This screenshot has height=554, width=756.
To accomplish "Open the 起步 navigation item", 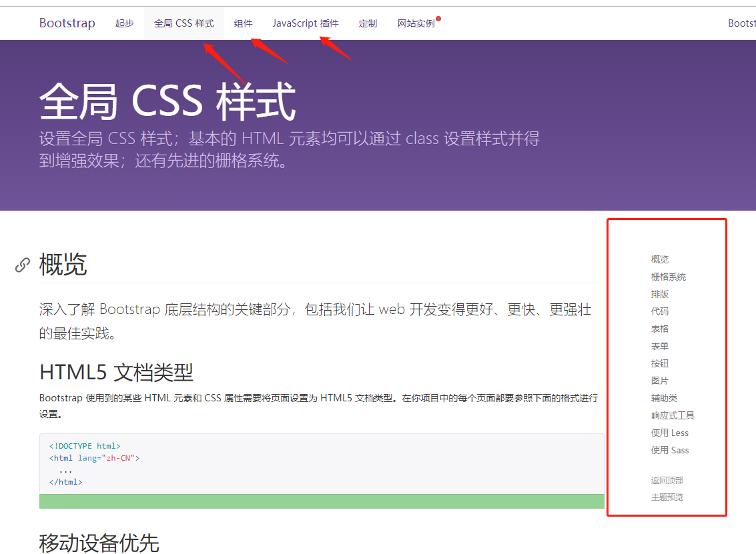I will pyautogui.click(x=124, y=23).
